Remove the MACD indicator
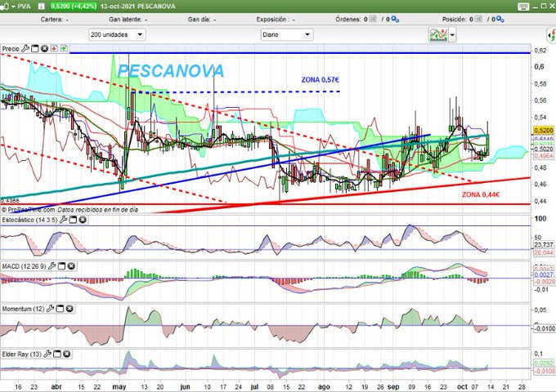556x392 pixels. pos(71,266)
